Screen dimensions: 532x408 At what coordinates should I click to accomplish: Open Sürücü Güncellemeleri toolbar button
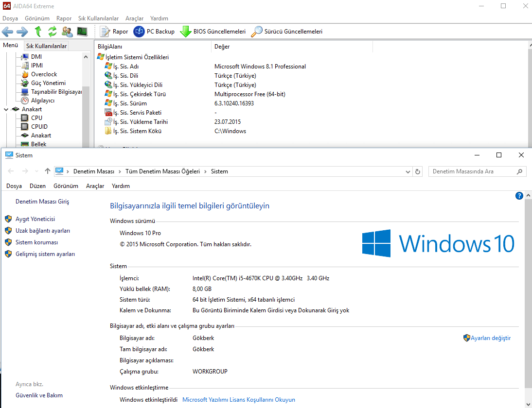[287, 32]
